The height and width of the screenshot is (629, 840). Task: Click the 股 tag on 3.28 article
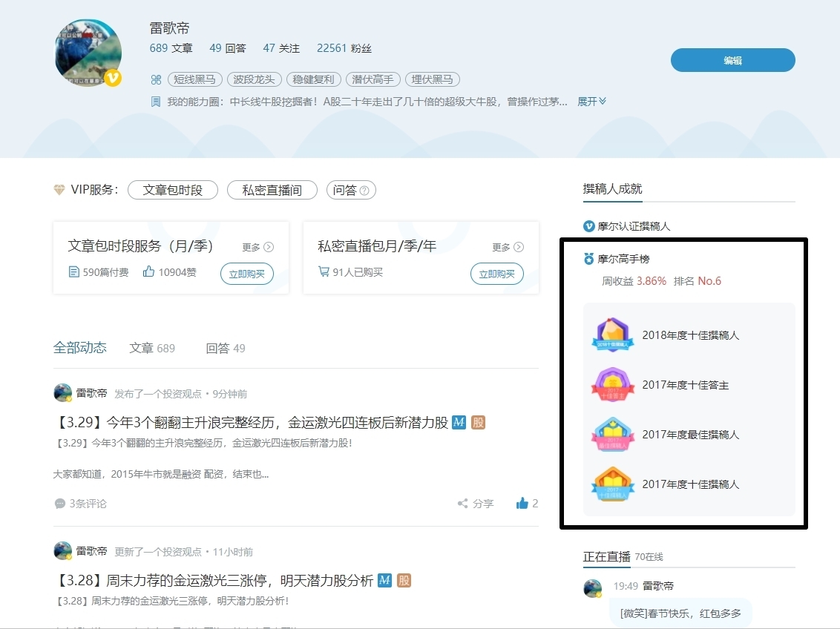click(x=404, y=580)
